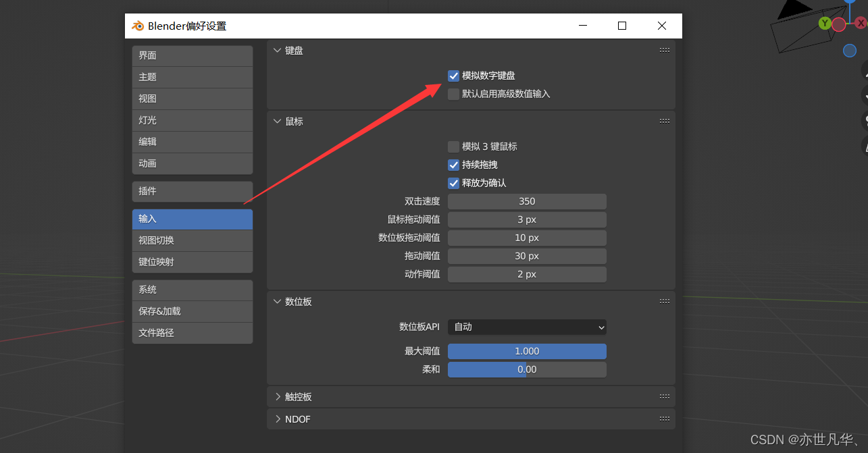Click the red X axis gizmo
The height and width of the screenshot is (453, 868).
861,23
